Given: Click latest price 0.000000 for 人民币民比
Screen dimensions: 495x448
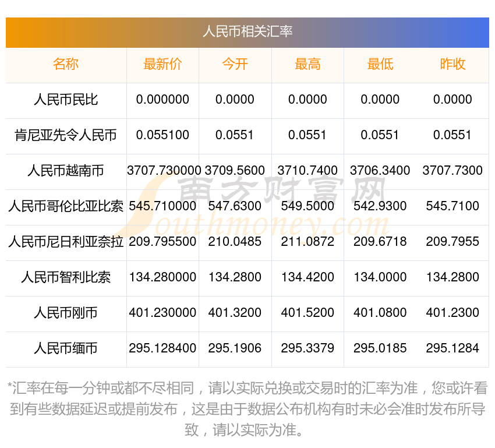Looking at the screenshot, I should (162, 100).
